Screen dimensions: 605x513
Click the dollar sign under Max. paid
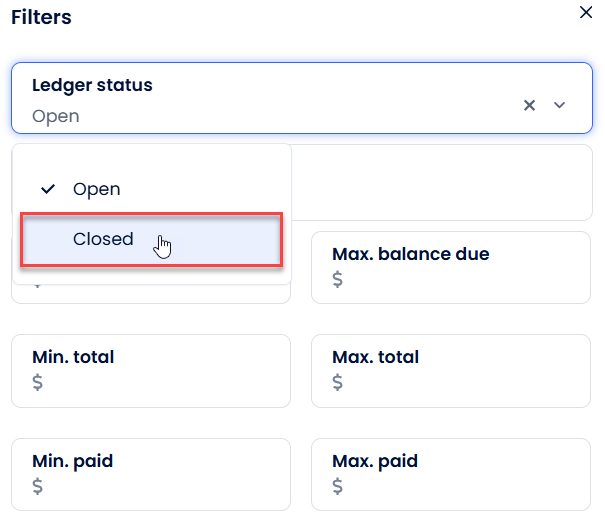[337, 487]
